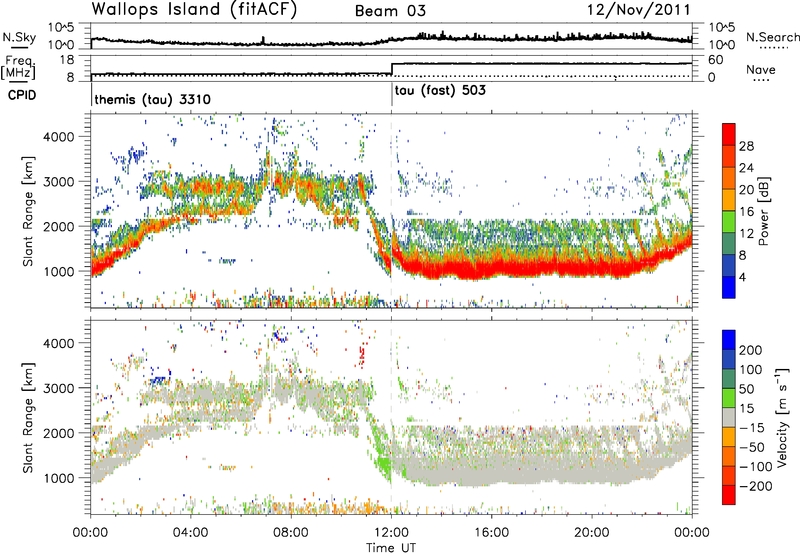Click the '18' frequency axis tick

click(67, 60)
